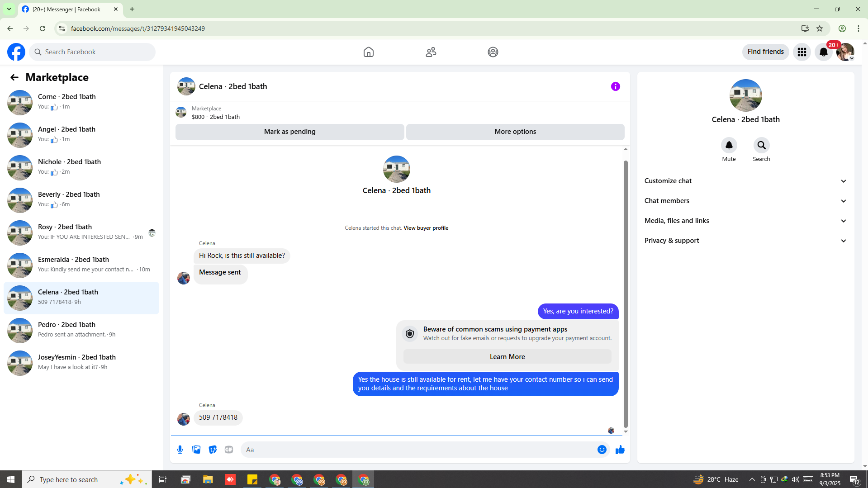868x488 pixels.
Task: Open Beverly 2bed 1bath conversation
Action: [x=81, y=200]
